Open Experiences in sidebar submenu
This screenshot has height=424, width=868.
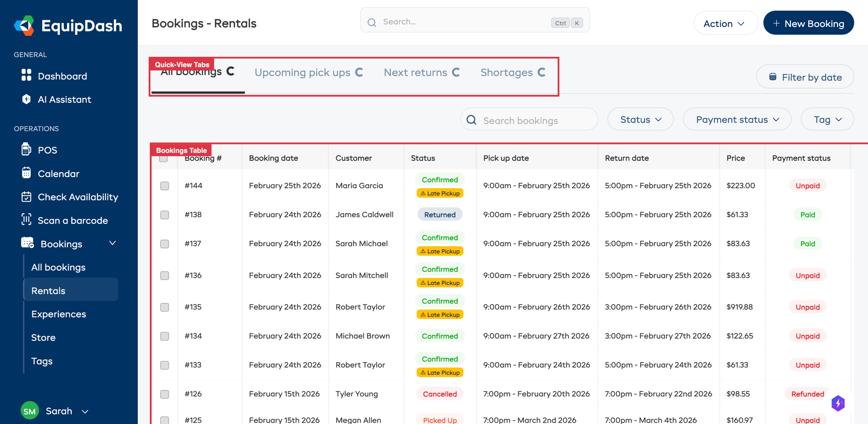coord(70,314)
